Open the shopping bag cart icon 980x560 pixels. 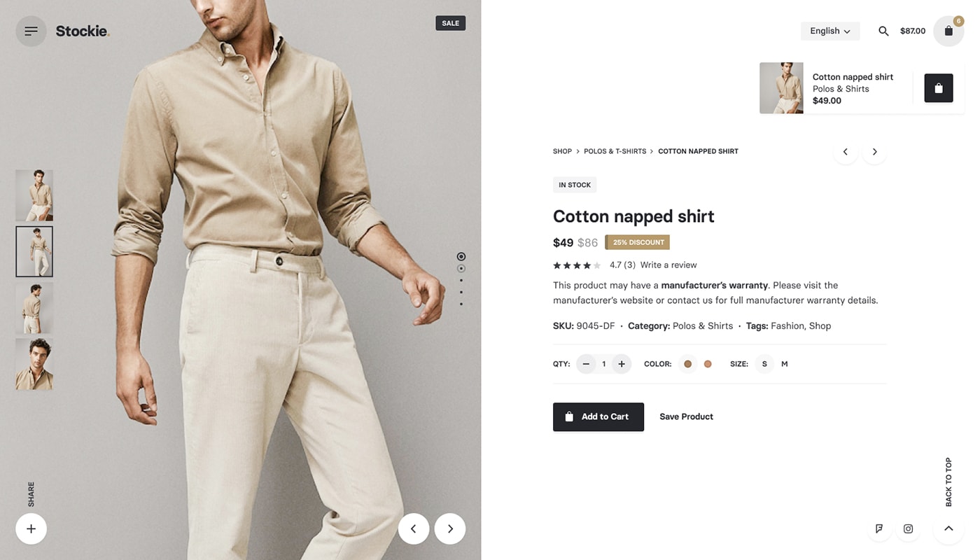click(x=948, y=31)
